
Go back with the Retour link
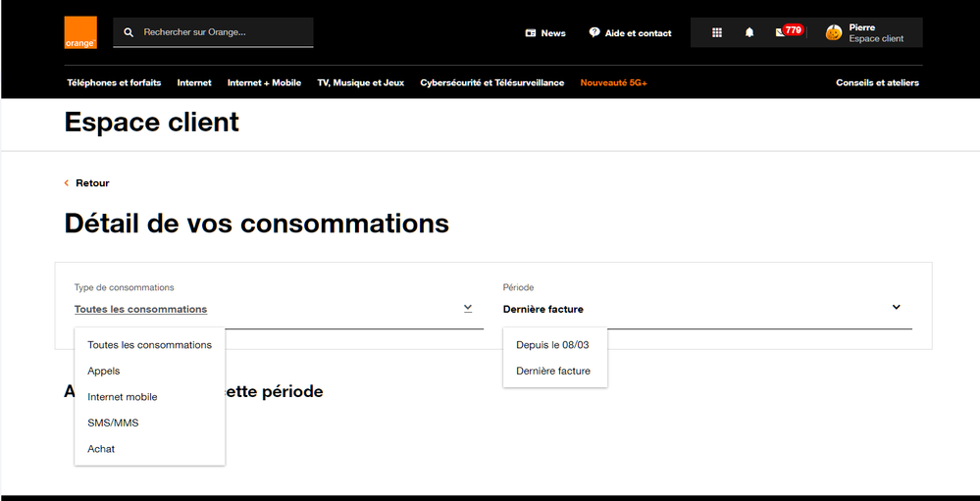(x=92, y=183)
